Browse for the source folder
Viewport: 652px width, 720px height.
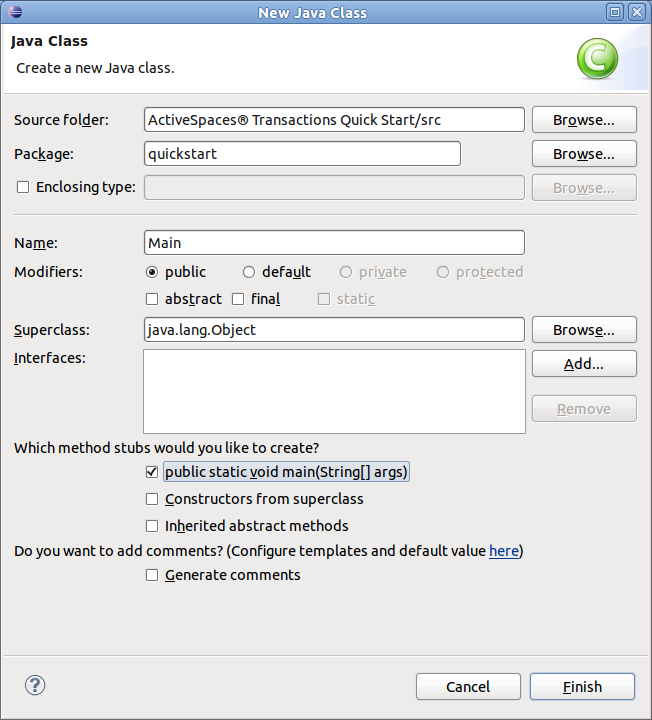click(x=584, y=120)
